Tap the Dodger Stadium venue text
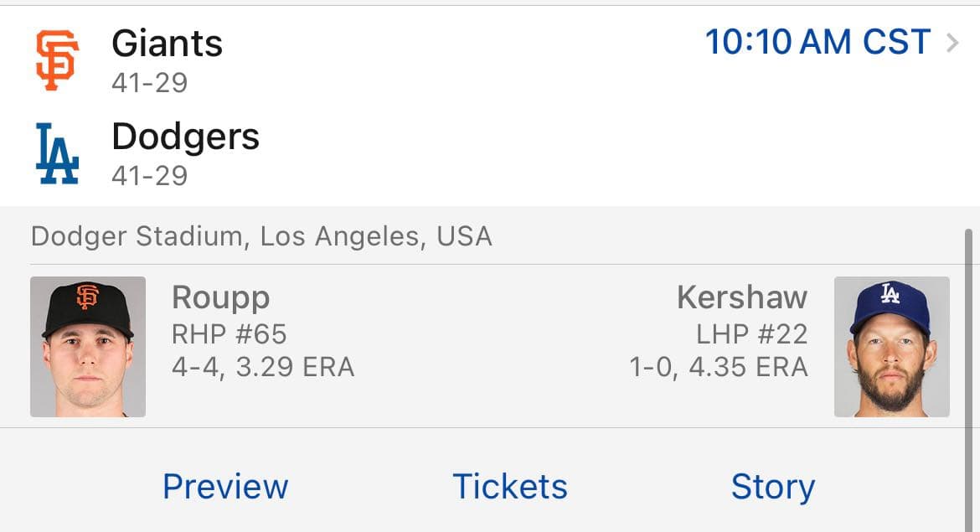The width and height of the screenshot is (980, 532). click(x=261, y=236)
